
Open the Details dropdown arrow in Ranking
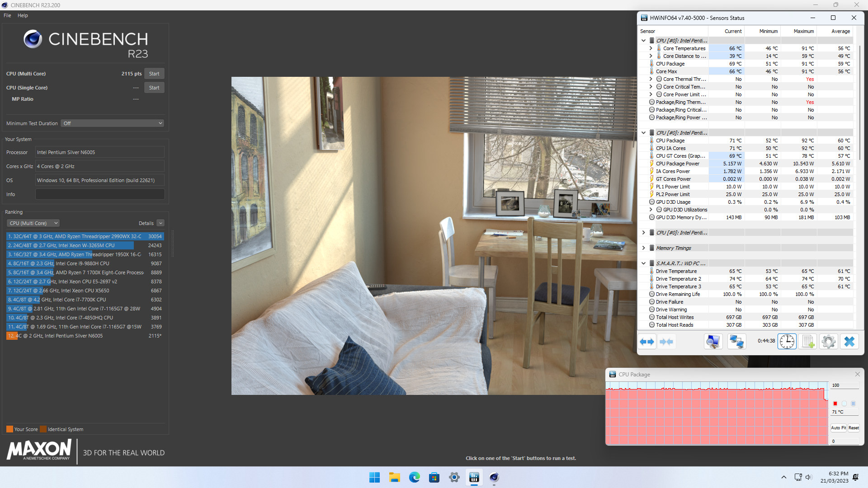pyautogui.click(x=160, y=223)
